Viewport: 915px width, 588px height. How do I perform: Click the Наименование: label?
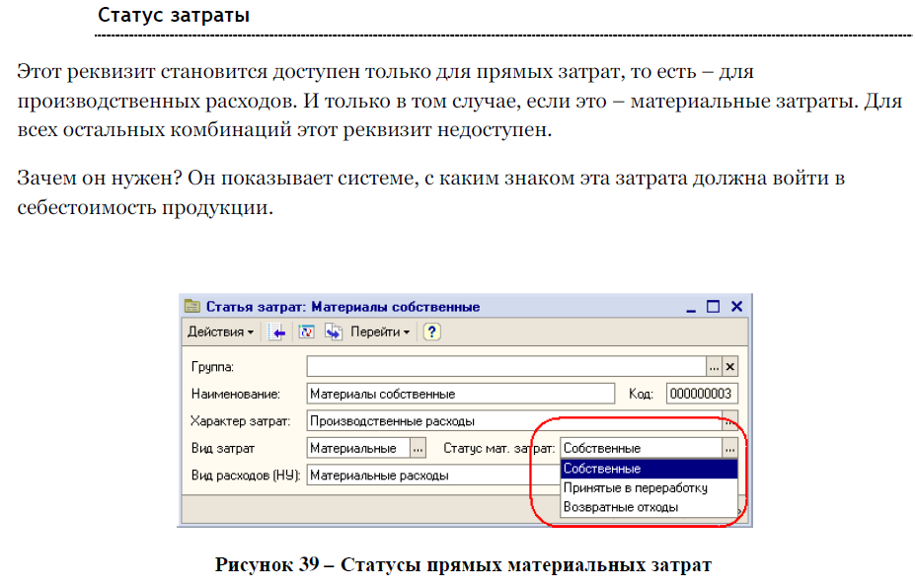pos(236,395)
